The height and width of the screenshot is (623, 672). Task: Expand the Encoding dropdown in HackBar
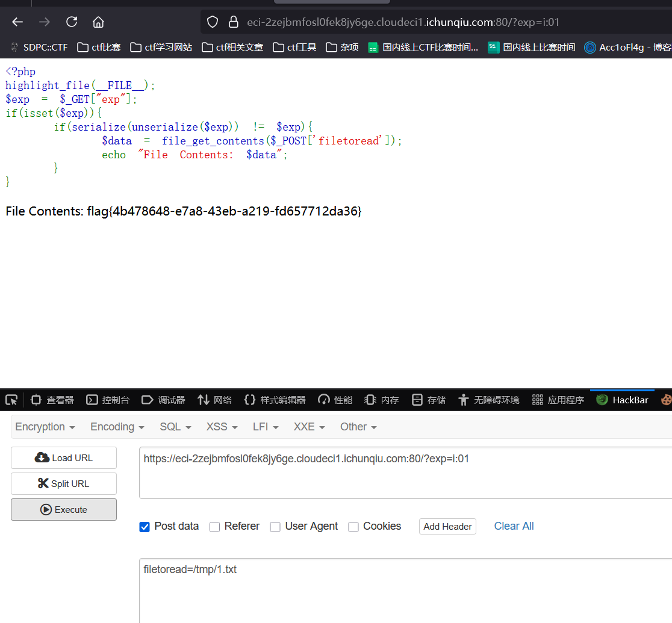click(117, 427)
